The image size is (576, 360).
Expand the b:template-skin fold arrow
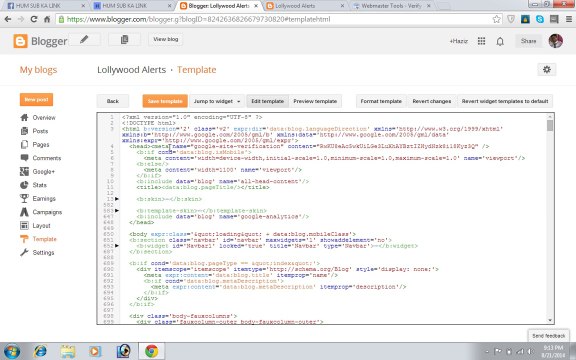[x=117, y=210]
